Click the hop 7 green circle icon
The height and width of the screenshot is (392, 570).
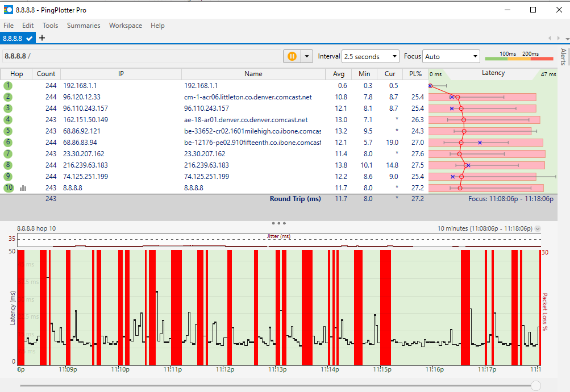[8, 154]
